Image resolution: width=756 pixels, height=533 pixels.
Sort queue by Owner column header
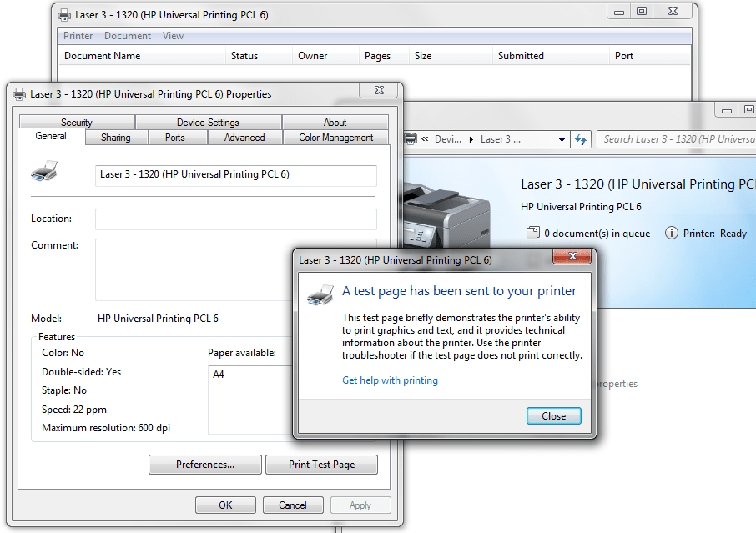325,55
